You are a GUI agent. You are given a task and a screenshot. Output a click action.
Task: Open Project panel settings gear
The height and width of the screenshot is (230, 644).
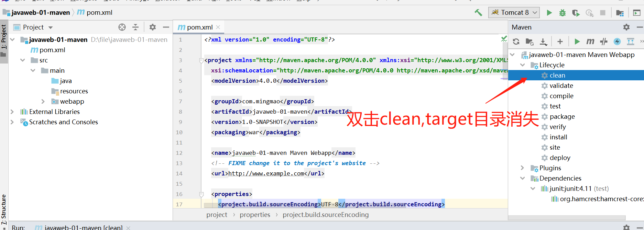[x=153, y=27]
